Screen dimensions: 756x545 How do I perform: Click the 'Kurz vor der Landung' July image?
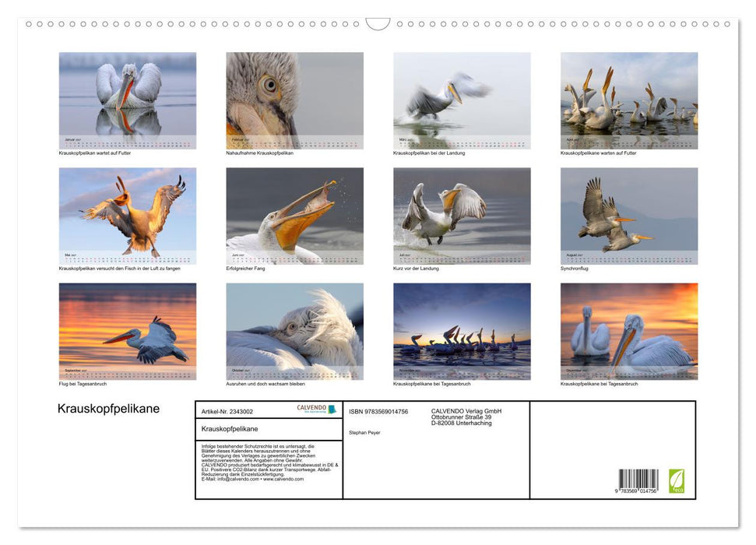(x=462, y=216)
